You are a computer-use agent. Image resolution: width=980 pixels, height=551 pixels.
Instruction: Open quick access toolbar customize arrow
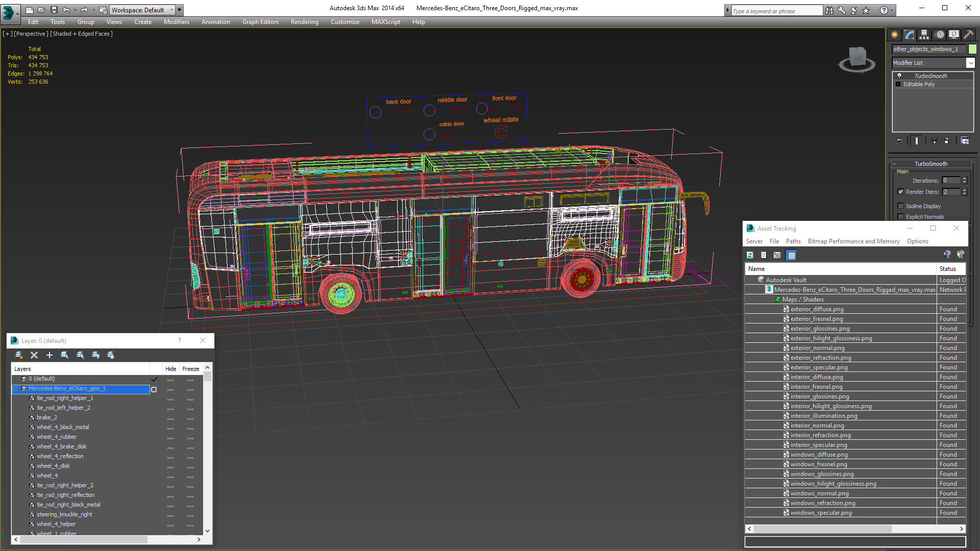[x=180, y=10]
